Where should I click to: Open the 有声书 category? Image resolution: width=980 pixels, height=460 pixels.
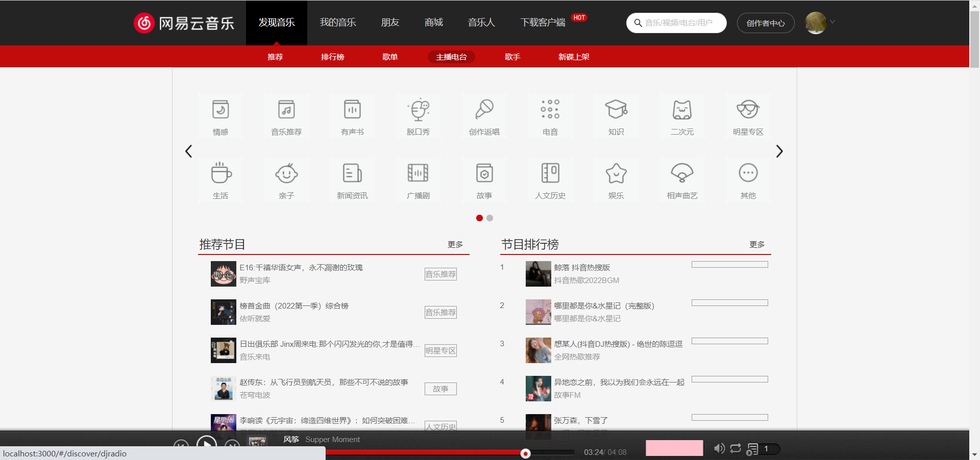(x=352, y=116)
